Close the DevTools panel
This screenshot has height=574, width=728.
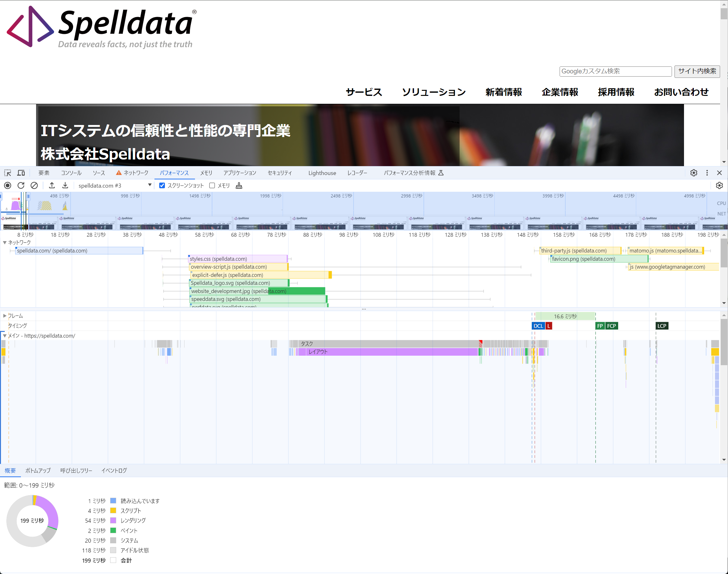(x=719, y=173)
